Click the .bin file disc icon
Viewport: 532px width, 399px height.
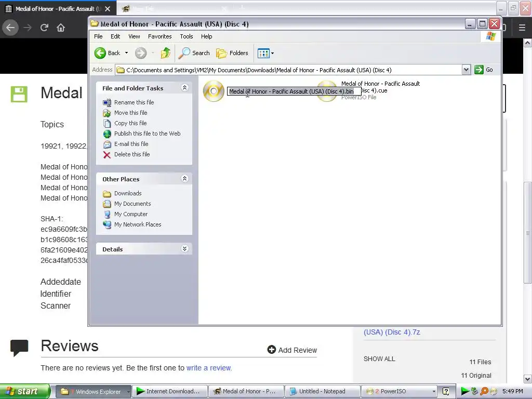pos(214,91)
